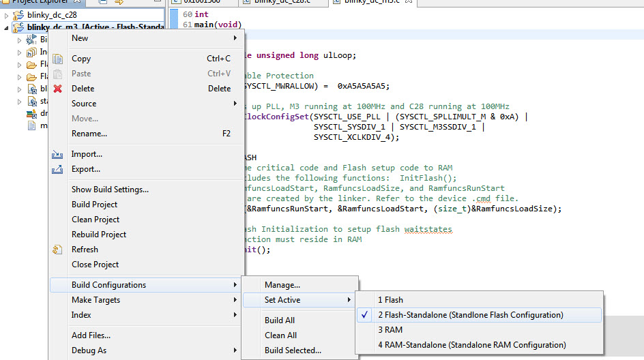Click the Refresh icon
This screenshot has width=644, height=360.
click(57, 250)
